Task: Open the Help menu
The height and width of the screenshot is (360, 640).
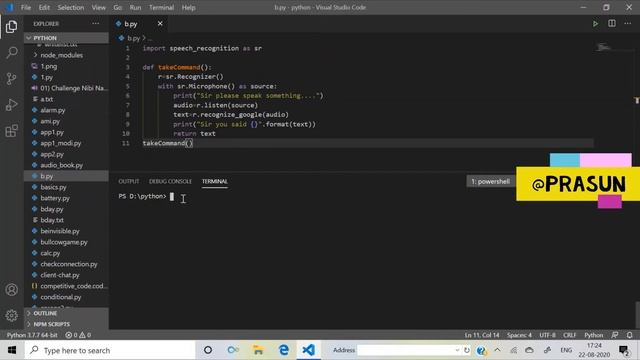Action: [188, 7]
